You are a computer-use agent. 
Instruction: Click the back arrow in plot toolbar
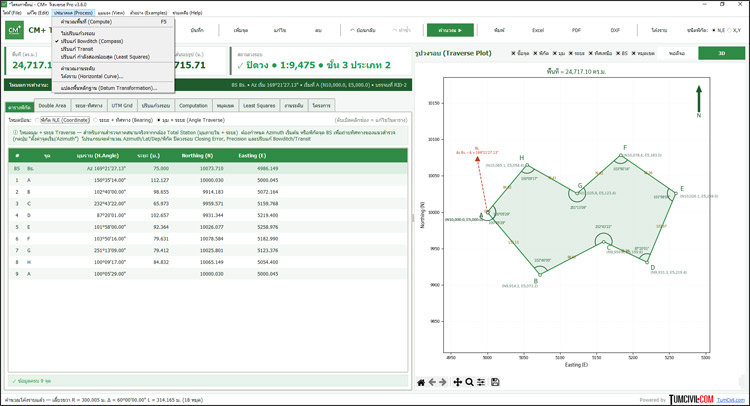coord(432,382)
